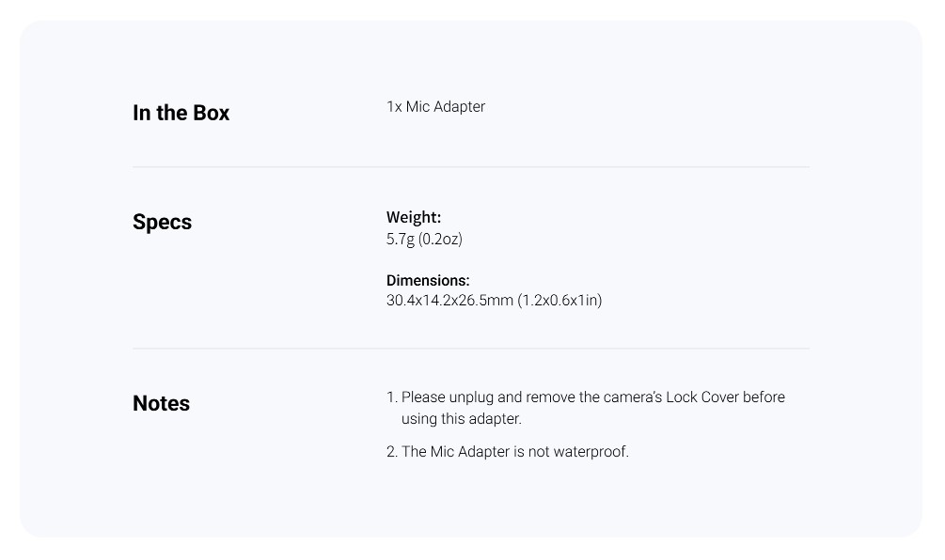Screen dimensions: 945x560
Task: Select the "1x Mic Adapter" text
Action: 435,106
